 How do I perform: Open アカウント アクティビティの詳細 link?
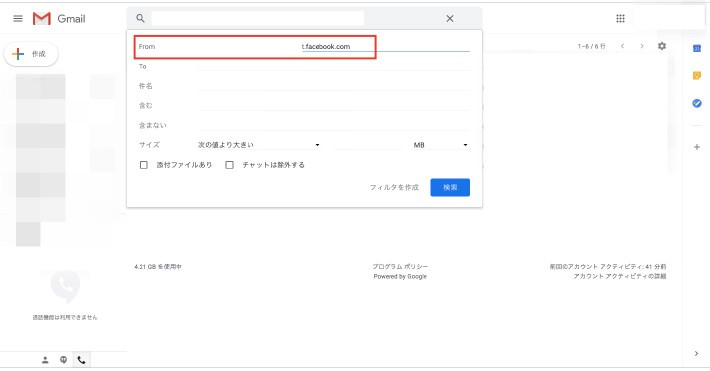click(x=619, y=276)
